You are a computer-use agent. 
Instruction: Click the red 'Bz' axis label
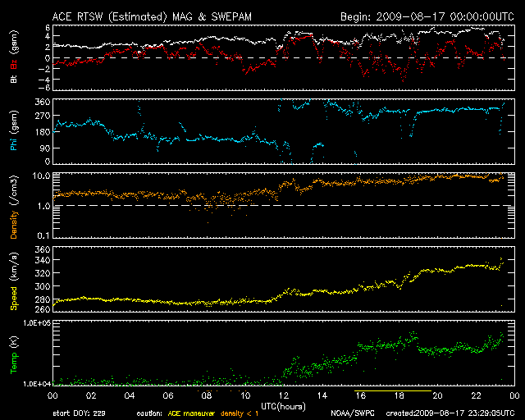coord(14,64)
